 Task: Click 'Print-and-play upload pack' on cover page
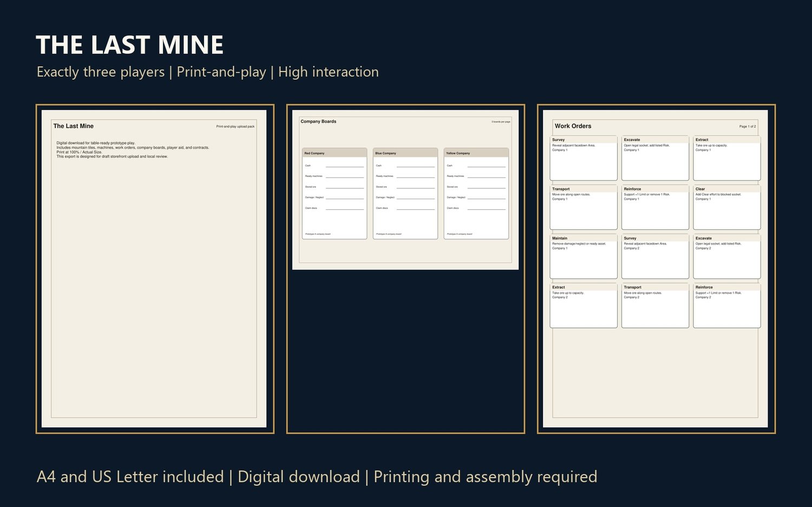[235, 127]
